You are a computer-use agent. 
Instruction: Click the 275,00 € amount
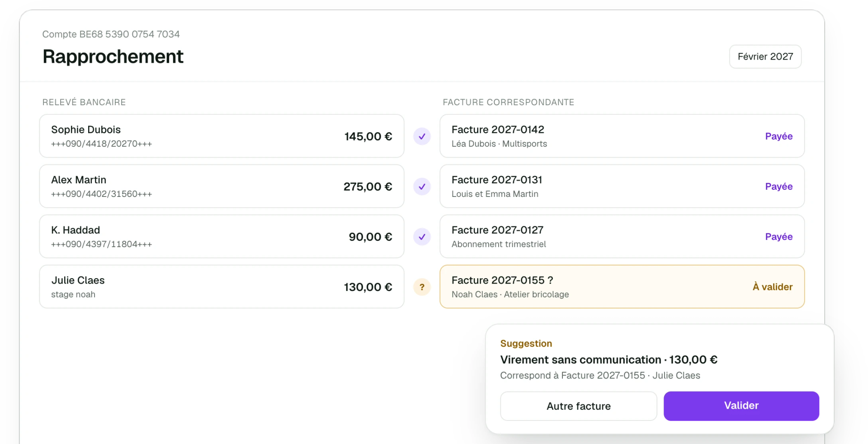click(x=368, y=187)
